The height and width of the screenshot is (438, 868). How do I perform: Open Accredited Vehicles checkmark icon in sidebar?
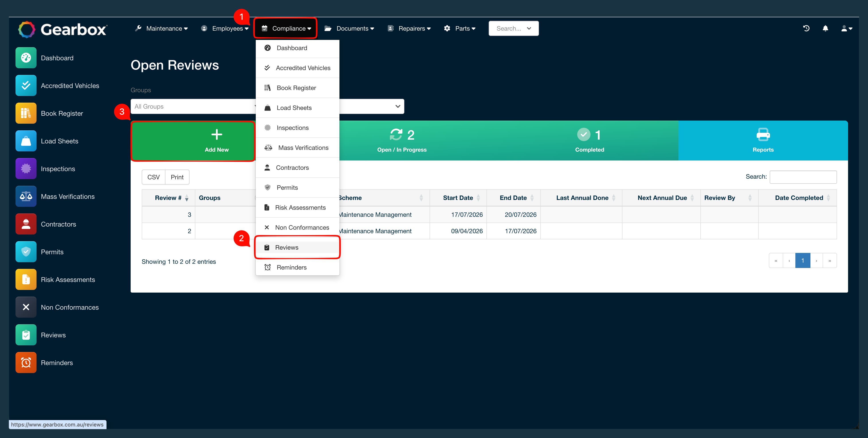tap(26, 86)
